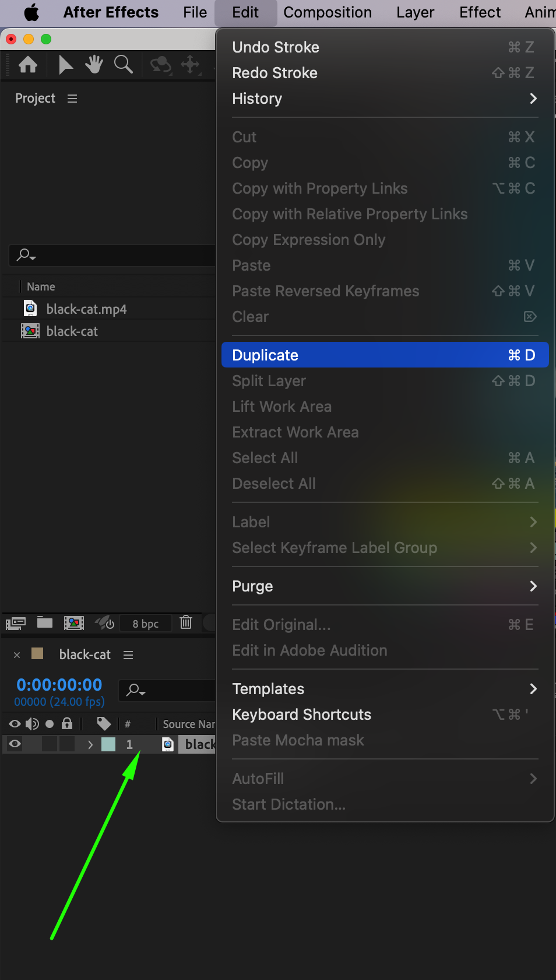Click the Interpret Footage icon
Screen dimensions: 556x980
(16, 623)
